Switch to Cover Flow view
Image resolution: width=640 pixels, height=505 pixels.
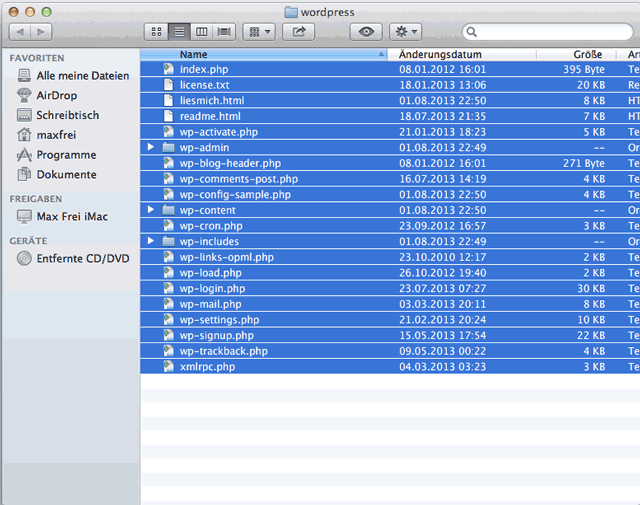[x=224, y=32]
